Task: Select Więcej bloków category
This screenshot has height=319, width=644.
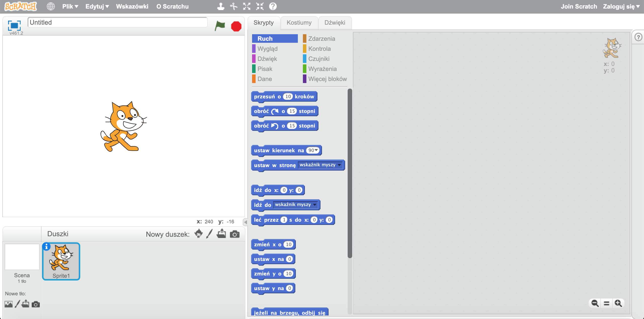Action: pyautogui.click(x=325, y=79)
